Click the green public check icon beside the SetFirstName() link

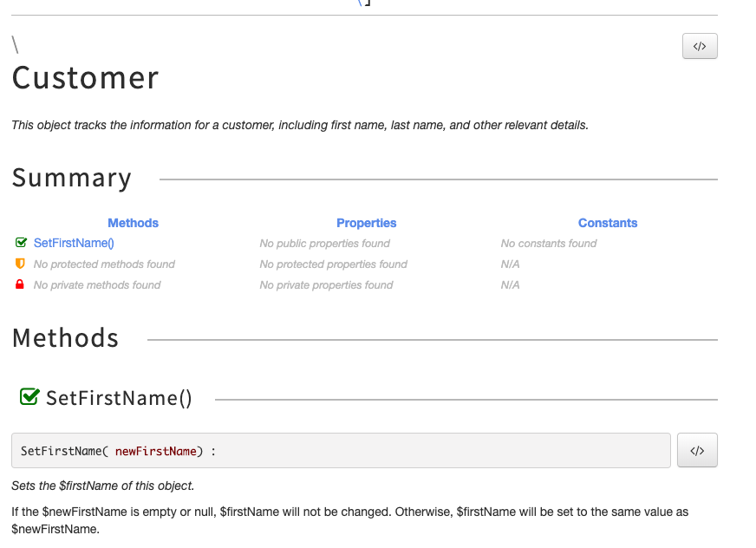(x=21, y=242)
